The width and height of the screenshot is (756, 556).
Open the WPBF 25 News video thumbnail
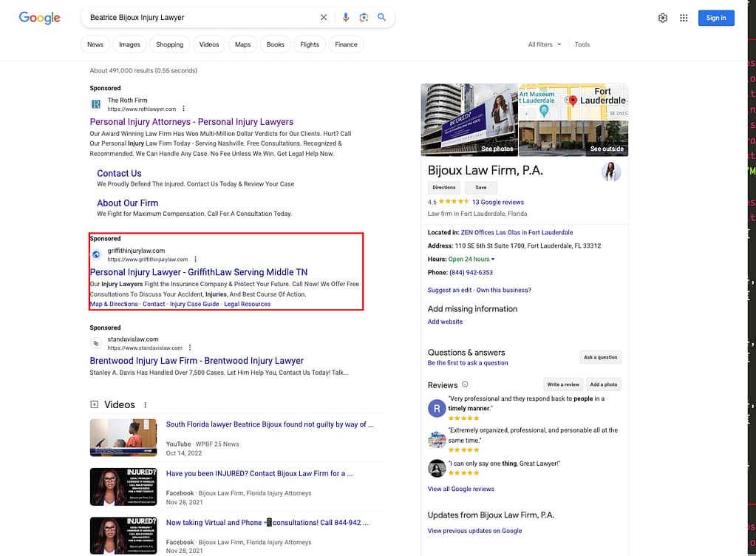(123, 438)
